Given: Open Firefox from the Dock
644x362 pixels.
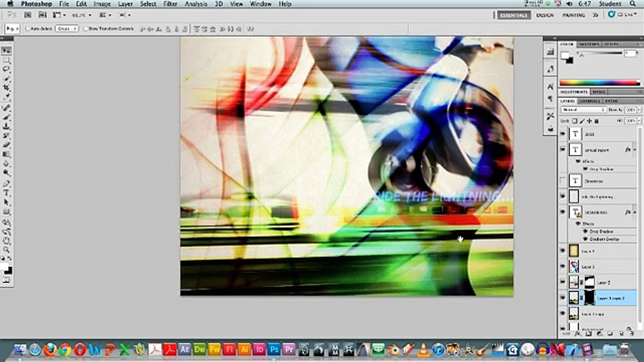Looking at the screenshot, I should coord(50,349).
